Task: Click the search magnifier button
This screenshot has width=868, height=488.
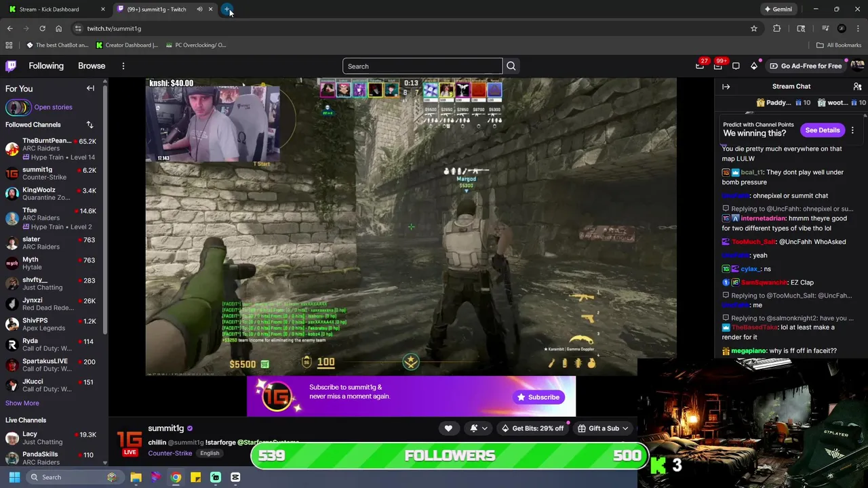Action: point(511,66)
